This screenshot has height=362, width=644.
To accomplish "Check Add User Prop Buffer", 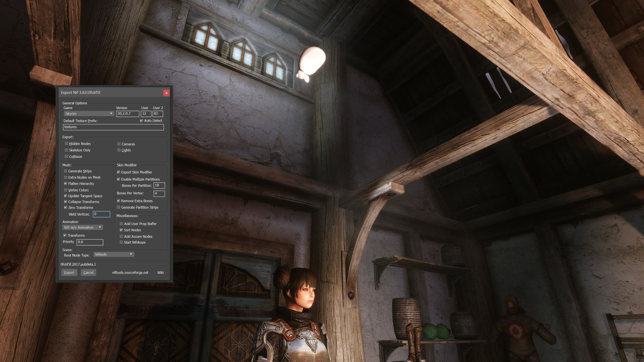I will click(121, 224).
